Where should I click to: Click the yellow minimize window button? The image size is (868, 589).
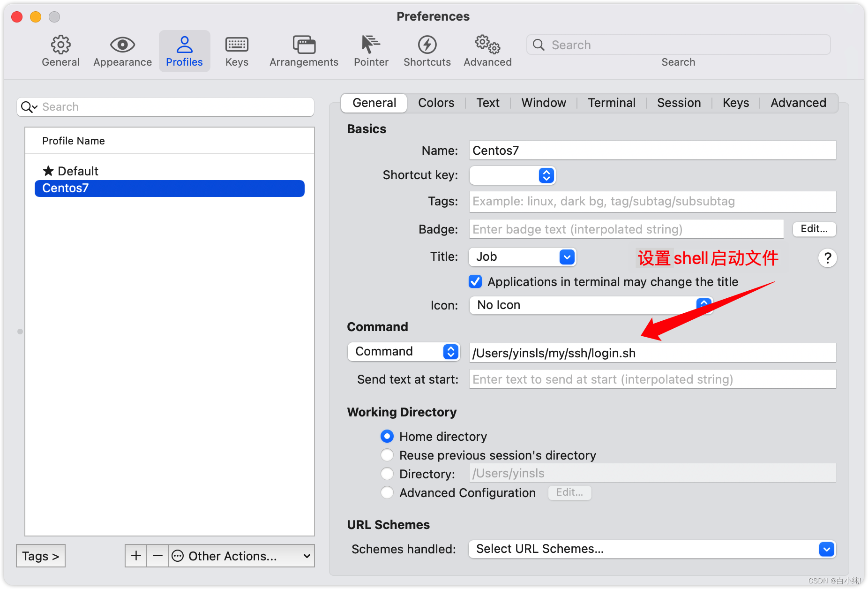coord(36,17)
